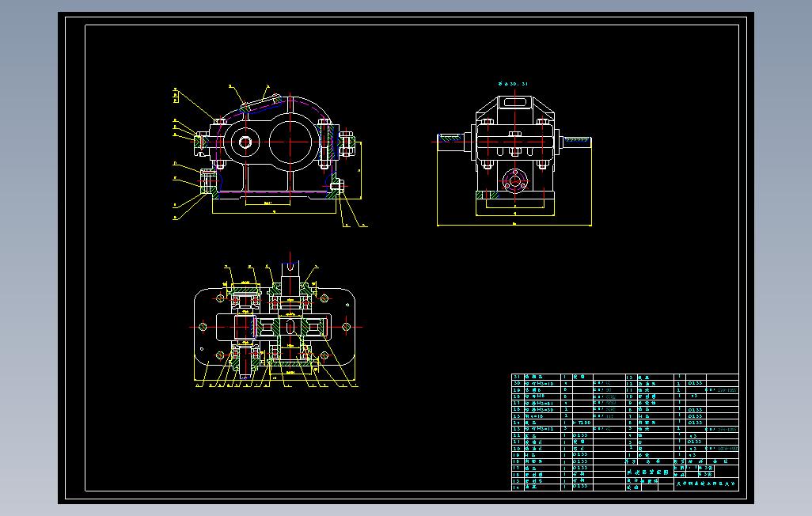The image size is (812, 516).
Task: Click the cyan note above the side view
Action: (513, 83)
